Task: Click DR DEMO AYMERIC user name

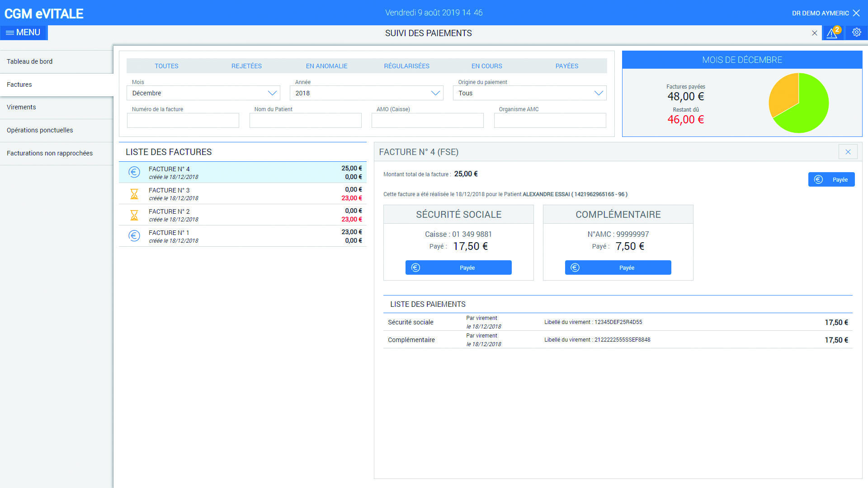Action: tap(820, 13)
